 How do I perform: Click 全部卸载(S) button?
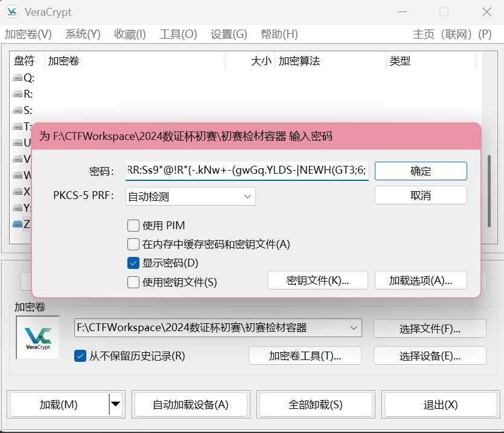(x=316, y=405)
